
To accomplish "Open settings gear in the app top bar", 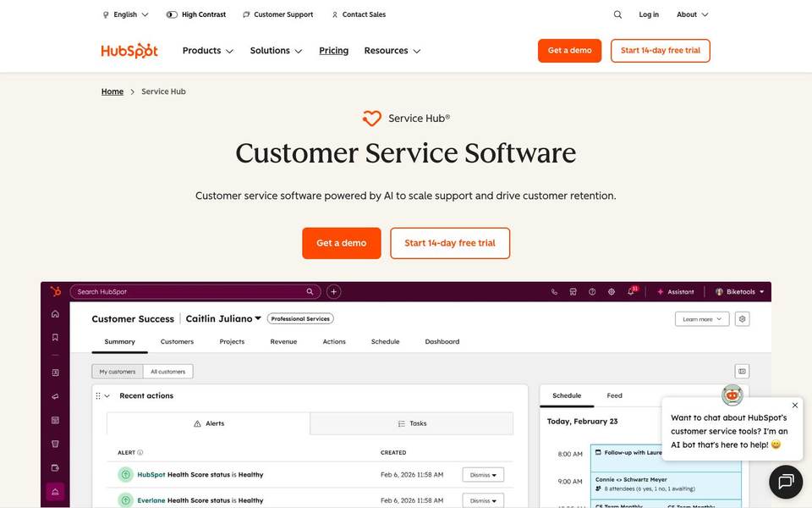I will pos(611,292).
